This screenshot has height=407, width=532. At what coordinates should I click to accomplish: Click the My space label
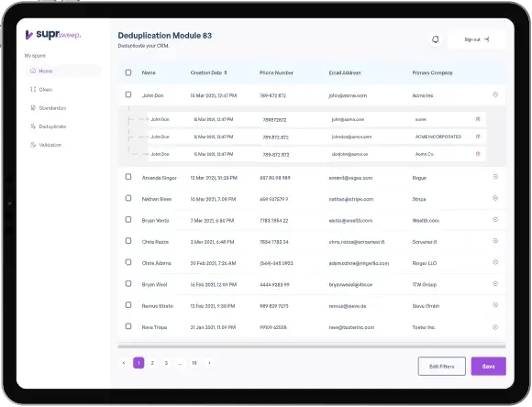[35, 56]
